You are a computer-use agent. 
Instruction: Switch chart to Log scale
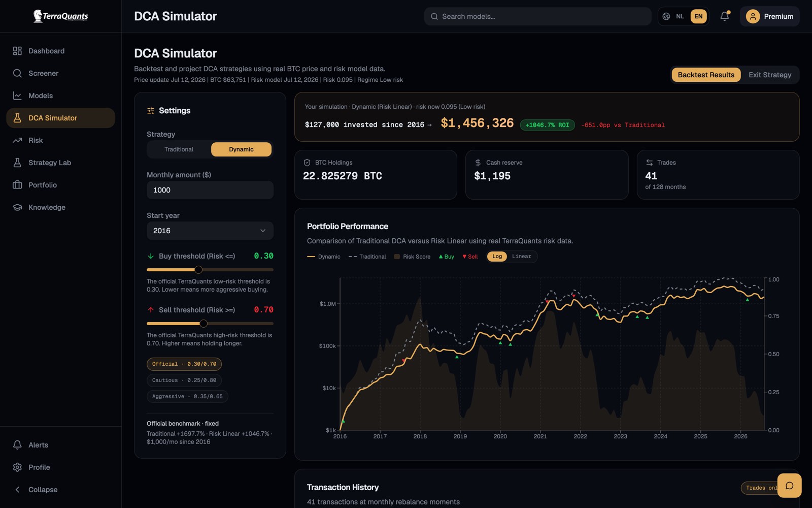coord(497,257)
